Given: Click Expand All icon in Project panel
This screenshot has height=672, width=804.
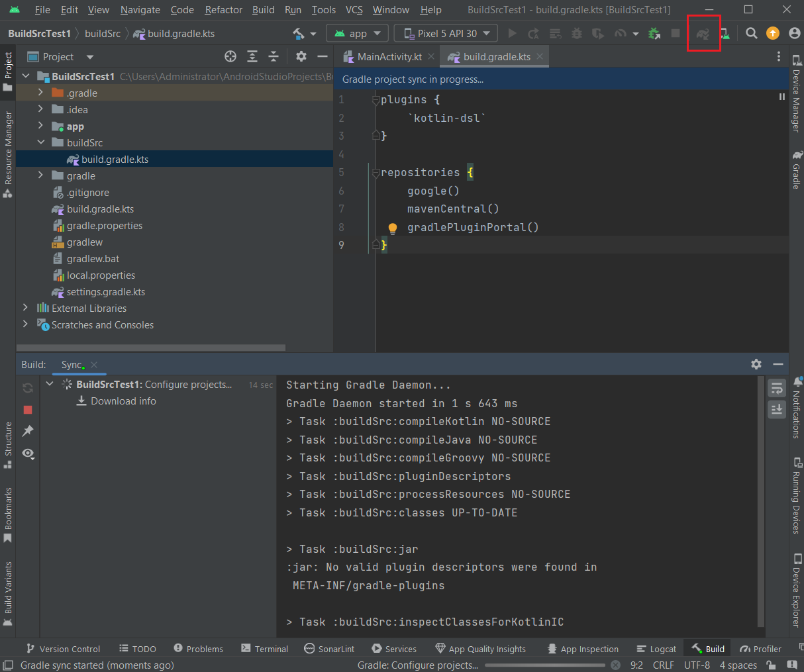Looking at the screenshot, I should (252, 56).
